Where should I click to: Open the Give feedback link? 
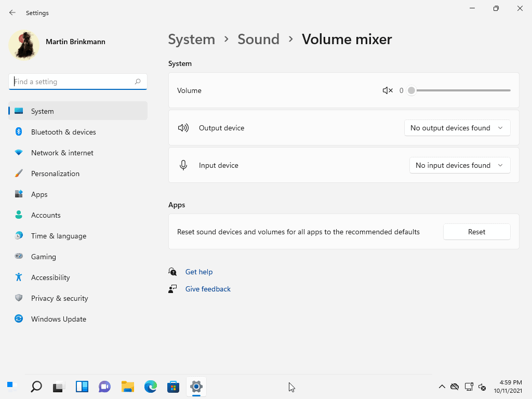tap(208, 289)
